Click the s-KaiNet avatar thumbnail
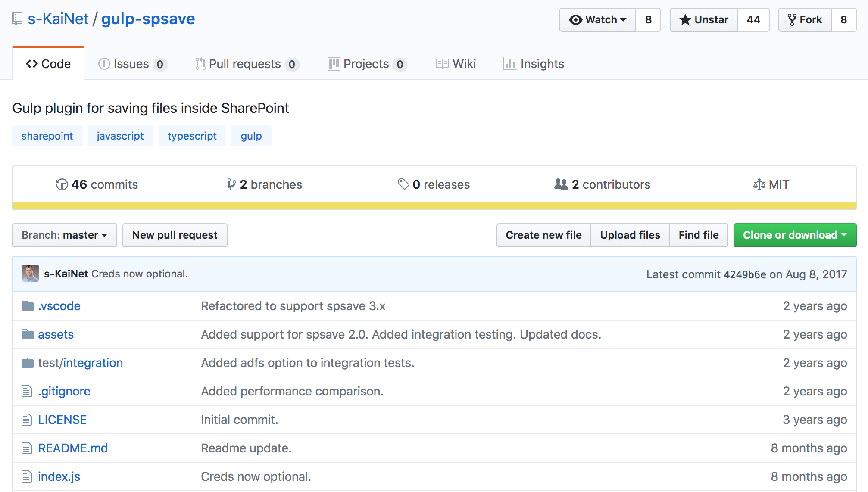Screen dimensions: 868x492 [30, 274]
